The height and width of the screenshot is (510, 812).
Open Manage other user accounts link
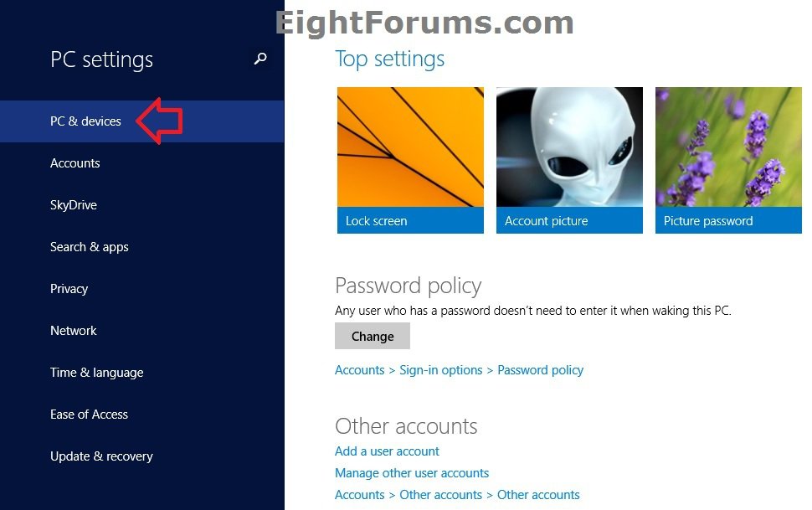coord(412,473)
